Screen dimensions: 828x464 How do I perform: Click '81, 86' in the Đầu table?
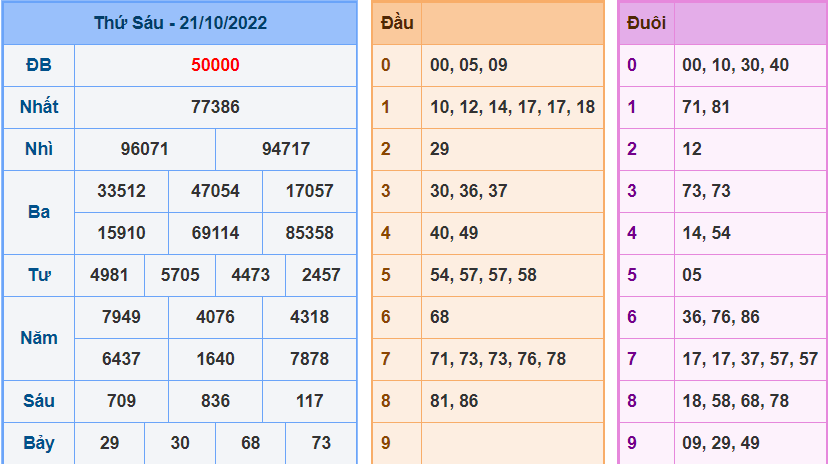[454, 401]
